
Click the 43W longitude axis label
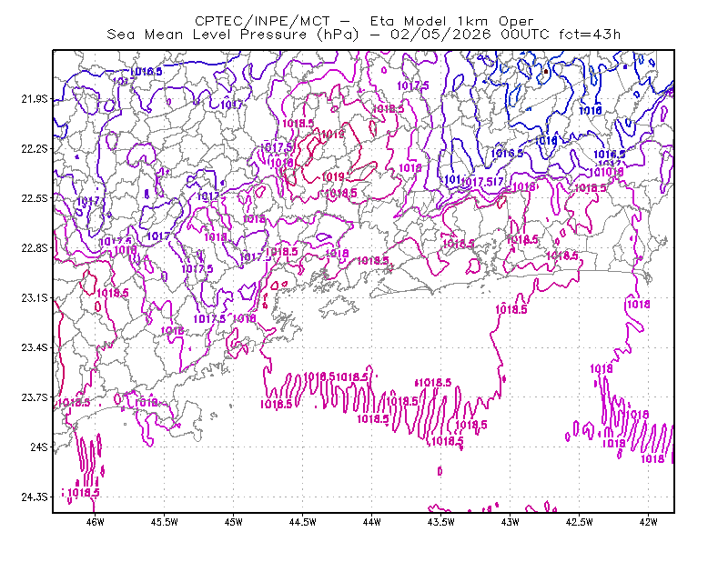coord(511,522)
